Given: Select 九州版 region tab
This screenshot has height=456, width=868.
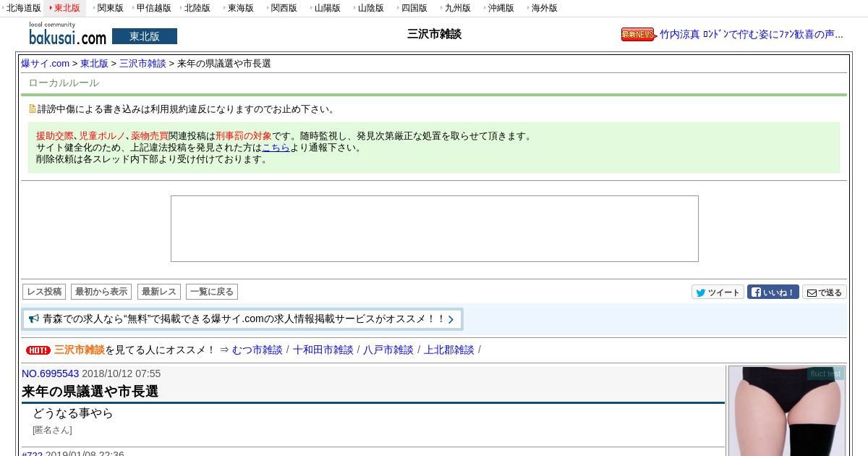Looking at the screenshot, I should click(456, 8).
